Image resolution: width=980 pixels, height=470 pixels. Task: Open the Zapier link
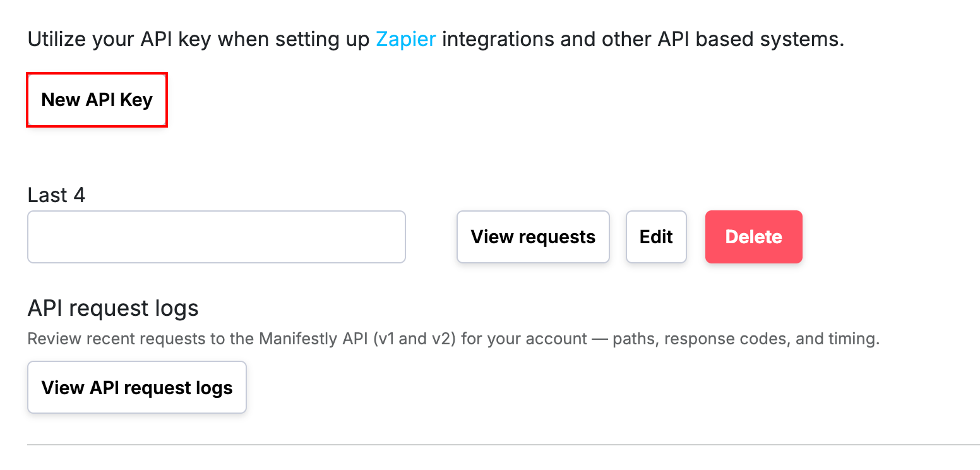[x=406, y=39]
